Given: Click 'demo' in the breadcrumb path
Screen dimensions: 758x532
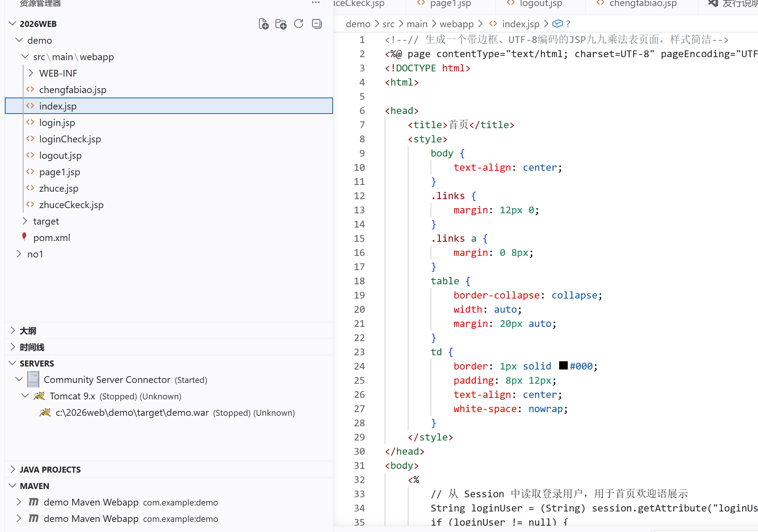Looking at the screenshot, I should pos(358,24).
